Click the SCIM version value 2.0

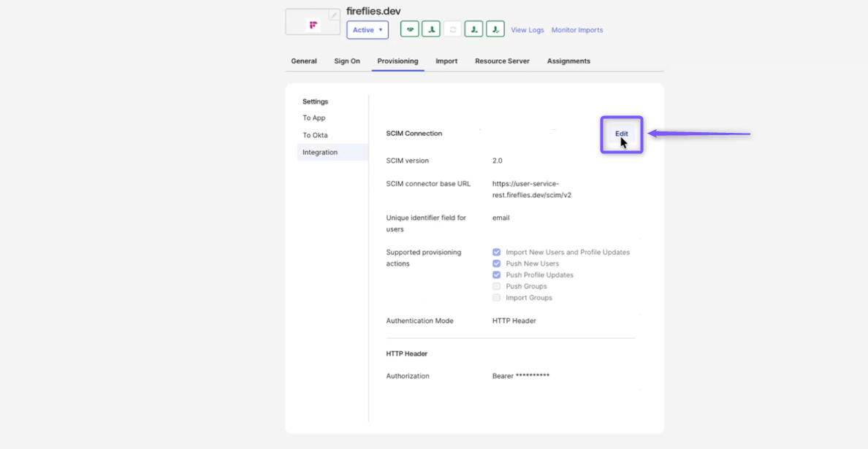pyautogui.click(x=497, y=161)
